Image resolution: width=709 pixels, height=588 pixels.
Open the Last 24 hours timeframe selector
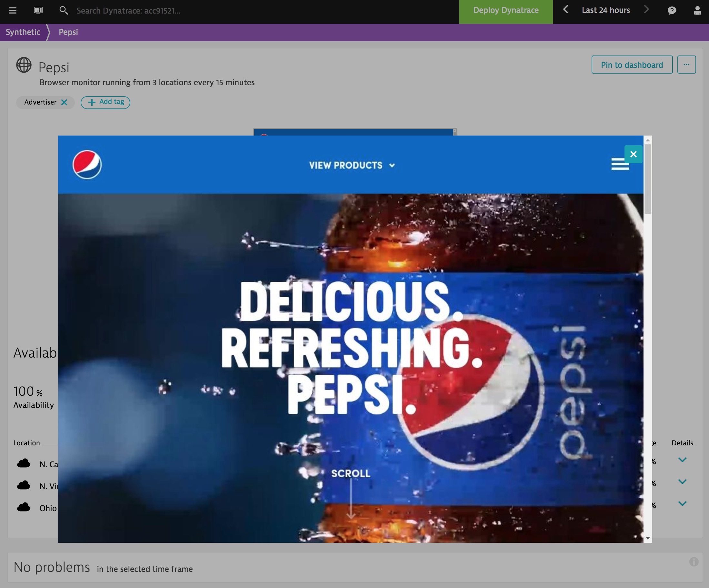pos(606,10)
